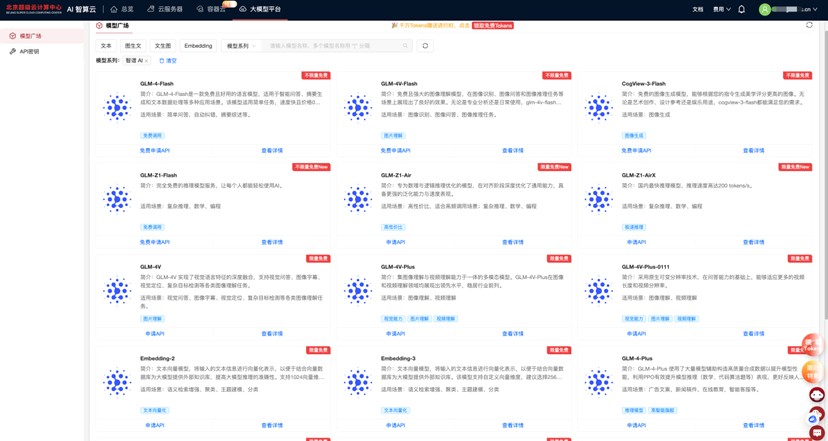Click the Embedding-2 model logo

pyautogui.click(x=117, y=382)
